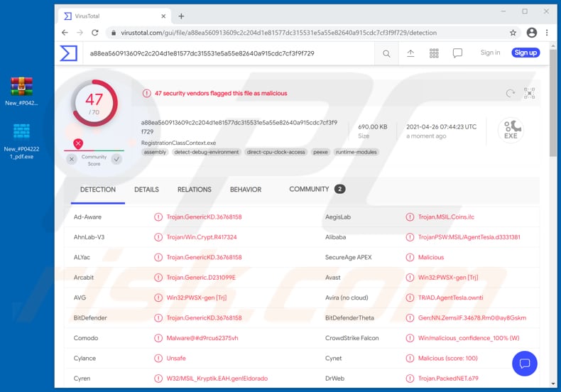Open the apps grid icon

pyautogui.click(x=434, y=53)
